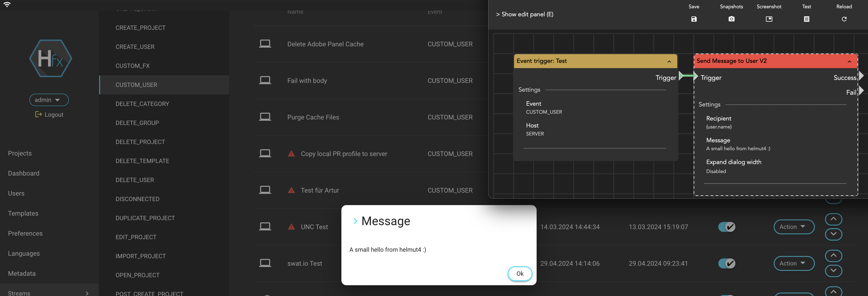Collapse the Send Message to User V2 node

849,61
